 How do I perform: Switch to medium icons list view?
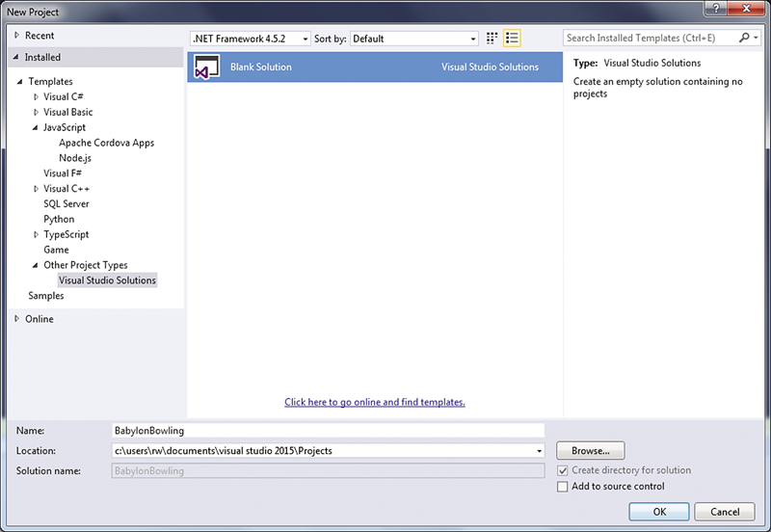(512, 39)
